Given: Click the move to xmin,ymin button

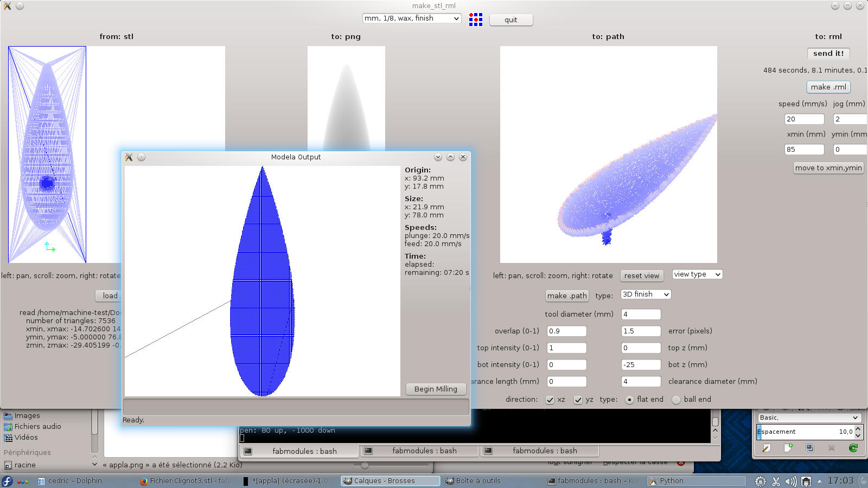Looking at the screenshot, I should point(828,168).
